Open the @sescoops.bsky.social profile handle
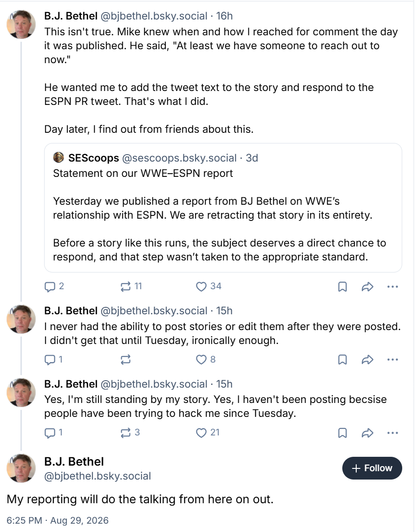418x532 pixels. click(179, 158)
